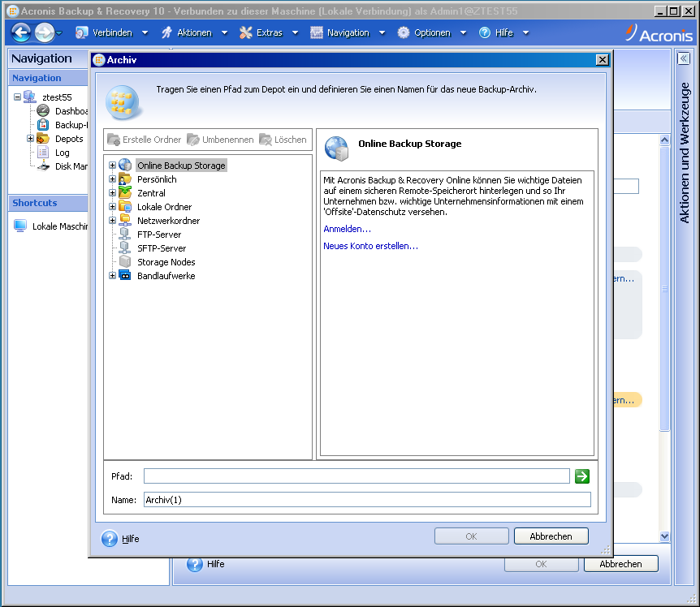Screen dimensions: 700x607
Task: Open the Extras menu
Action: [269, 32]
